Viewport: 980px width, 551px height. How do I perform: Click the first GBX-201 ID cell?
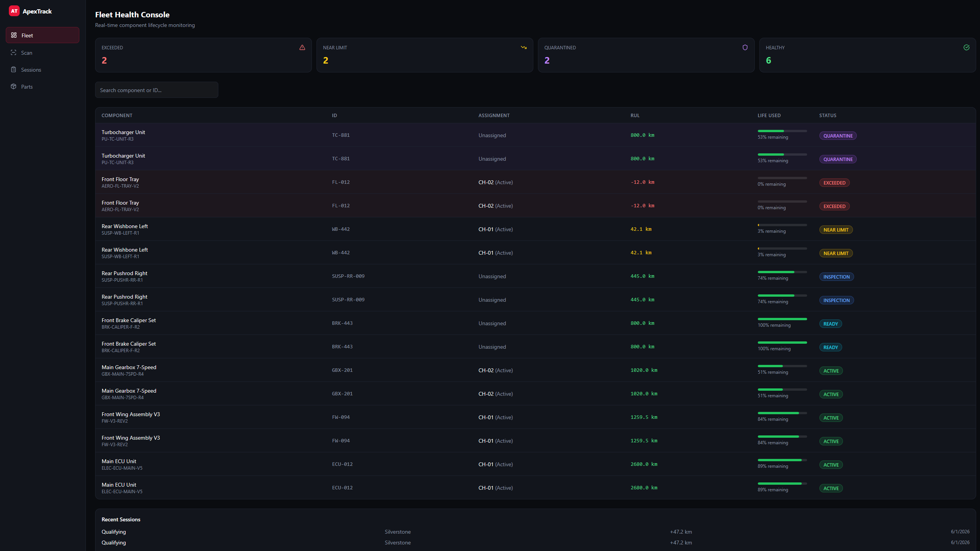(342, 370)
